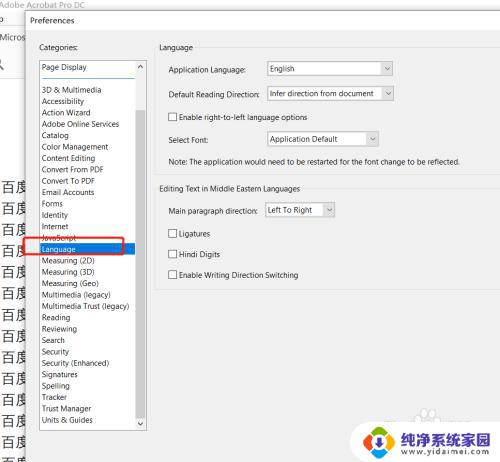Screen dimensions: 500x462
Task: Select Search category
Action: pyautogui.click(x=53, y=340)
